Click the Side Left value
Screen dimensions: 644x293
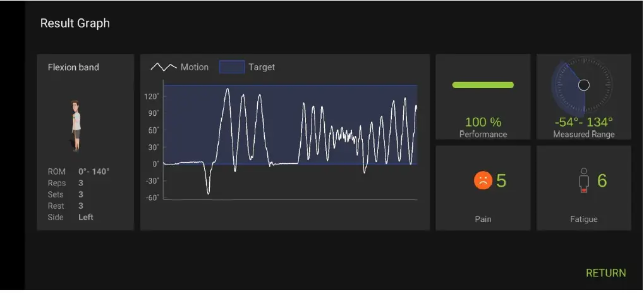(x=86, y=217)
